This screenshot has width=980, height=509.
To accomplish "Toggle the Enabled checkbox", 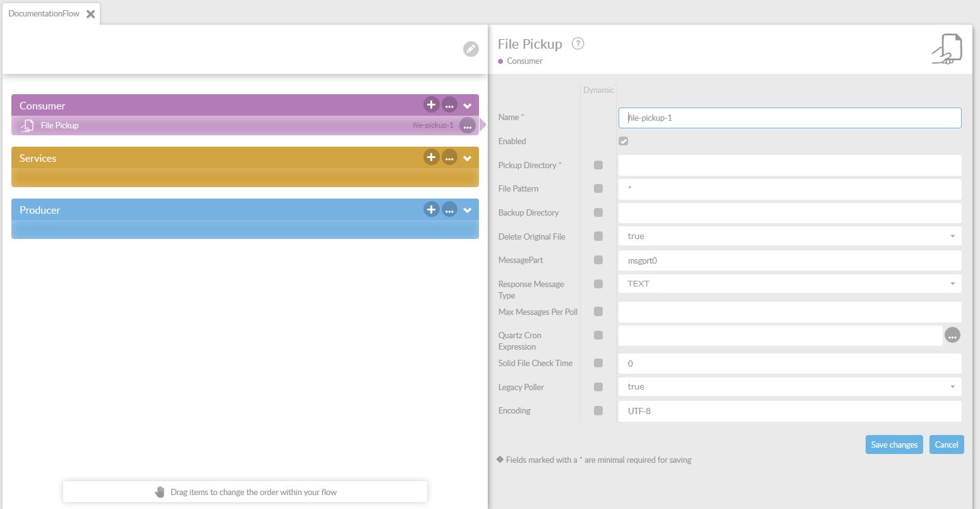I will (624, 141).
